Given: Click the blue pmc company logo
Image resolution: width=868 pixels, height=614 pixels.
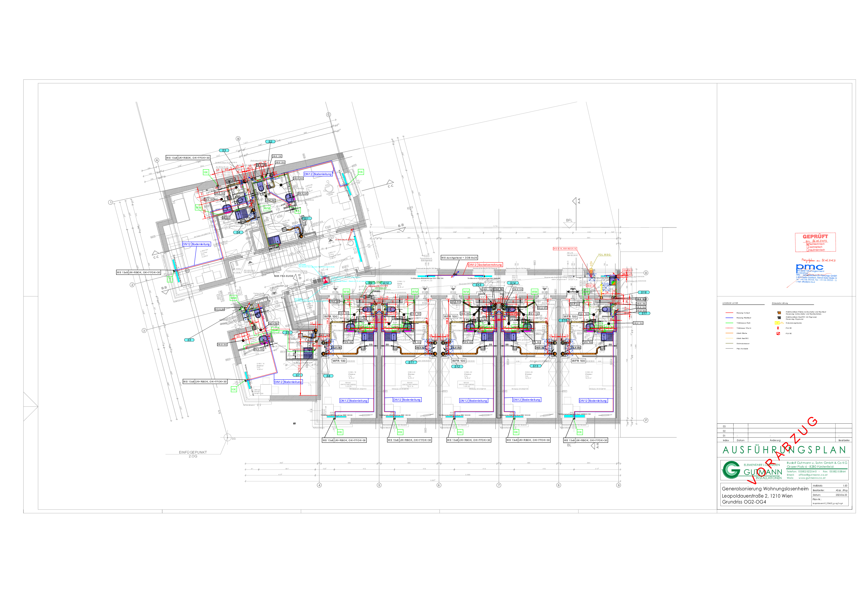Looking at the screenshot, I should [x=809, y=267].
